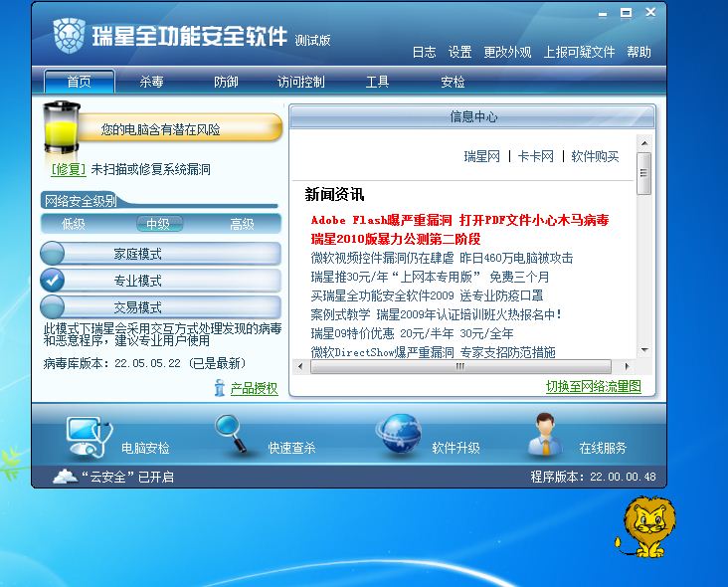
Task: Open the 安检 checkup tab
Action: click(x=453, y=82)
